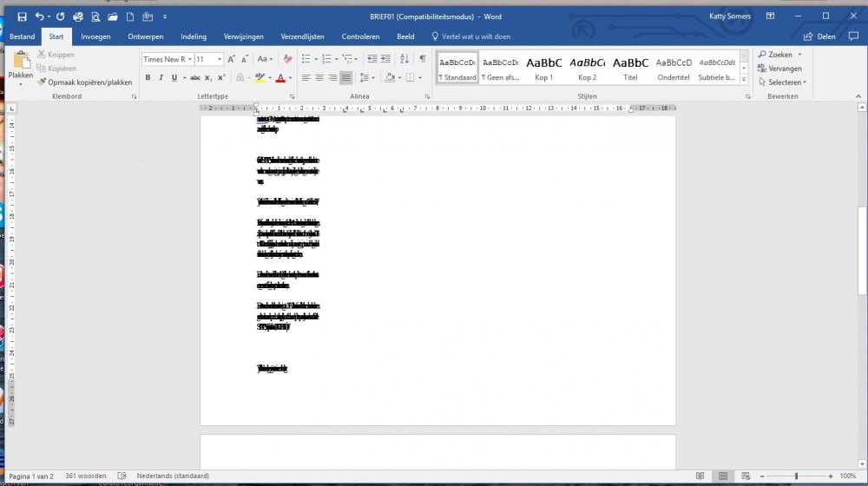Click the increase indent icon
This screenshot has width=868, height=486.
385,59
